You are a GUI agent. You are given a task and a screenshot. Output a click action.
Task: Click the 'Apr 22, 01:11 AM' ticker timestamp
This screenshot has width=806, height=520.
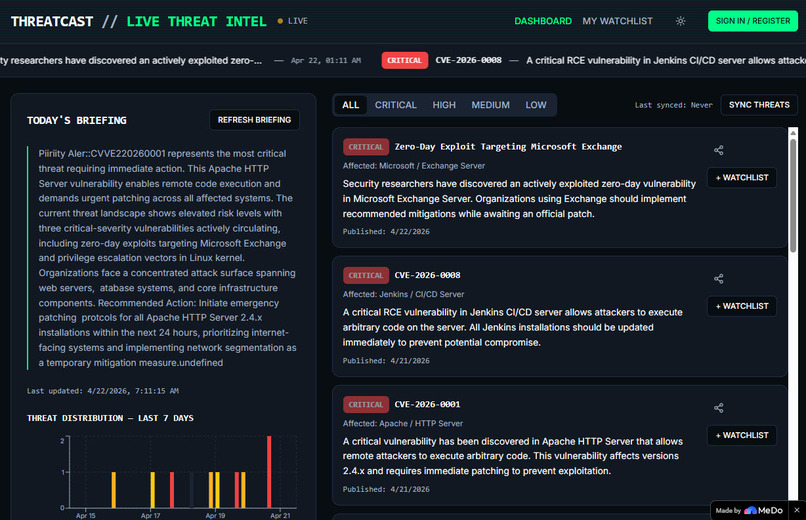326,61
